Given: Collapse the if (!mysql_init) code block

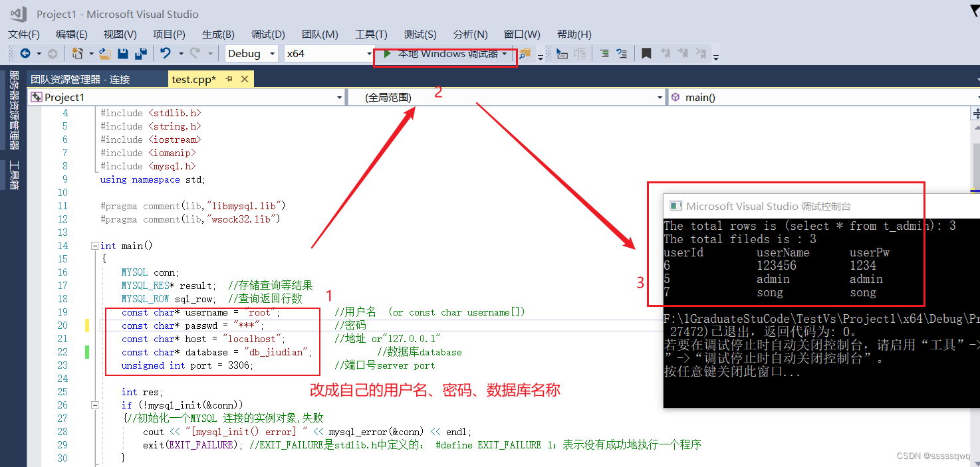Looking at the screenshot, I should [95, 405].
